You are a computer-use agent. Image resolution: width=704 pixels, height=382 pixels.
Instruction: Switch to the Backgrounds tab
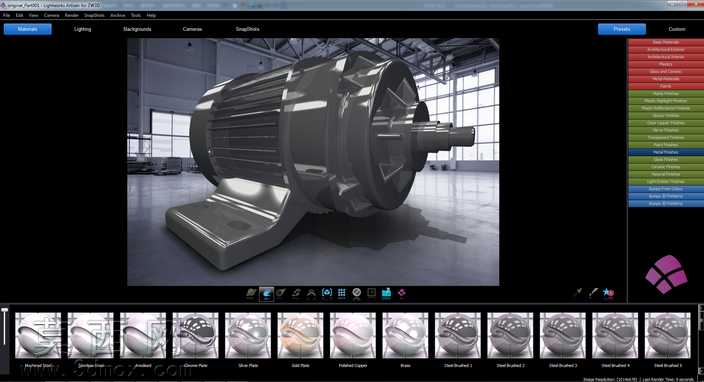click(137, 29)
